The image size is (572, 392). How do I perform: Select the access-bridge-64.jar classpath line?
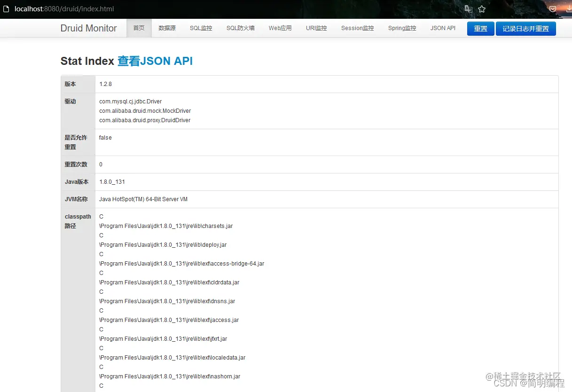(x=181, y=264)
